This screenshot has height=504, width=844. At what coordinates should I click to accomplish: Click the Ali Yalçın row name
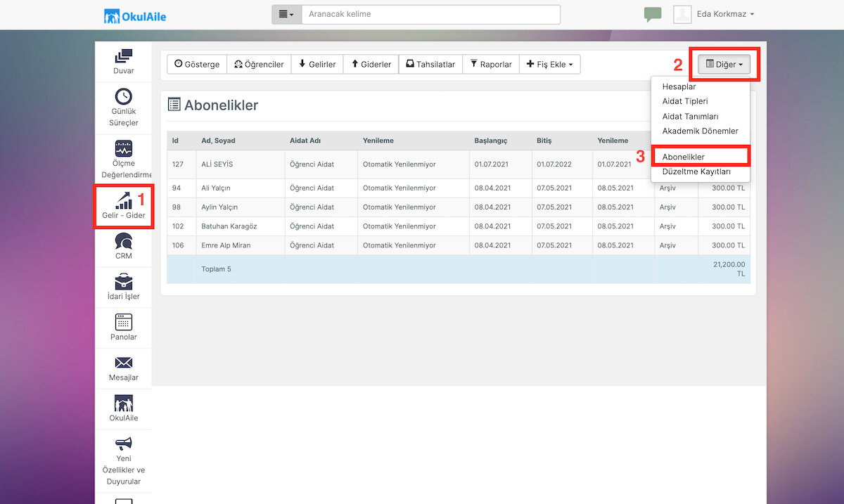click(x=215, y=188)
